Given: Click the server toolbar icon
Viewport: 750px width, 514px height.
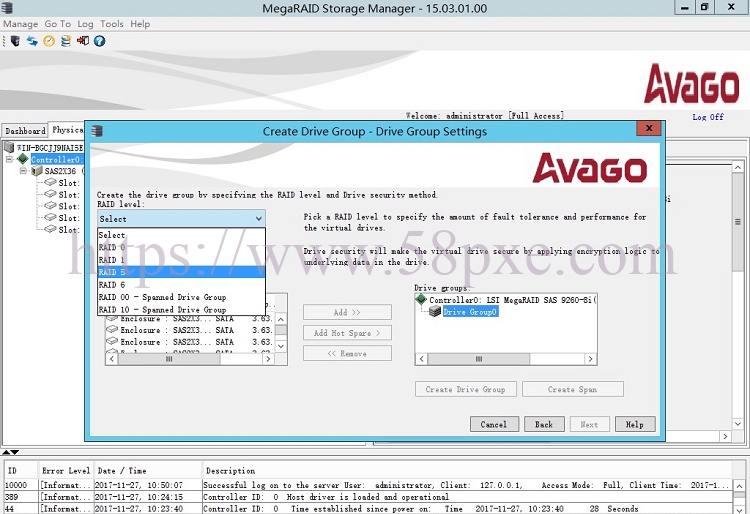Looking at the screenshot, I should click(15, 41).
